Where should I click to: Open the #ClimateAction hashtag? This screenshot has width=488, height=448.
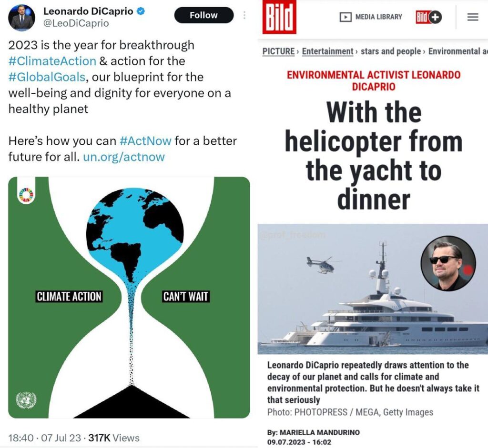(52, 61)
